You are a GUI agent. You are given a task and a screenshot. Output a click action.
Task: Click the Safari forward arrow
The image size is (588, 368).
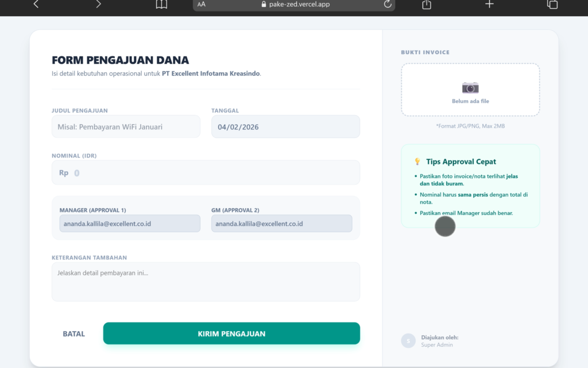pyautogui.click(x=98, y=4)
